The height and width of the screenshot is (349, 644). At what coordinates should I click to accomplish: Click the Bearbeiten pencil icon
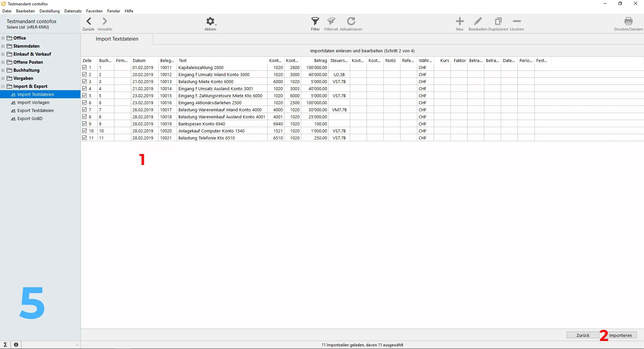(x=478, y=21)
